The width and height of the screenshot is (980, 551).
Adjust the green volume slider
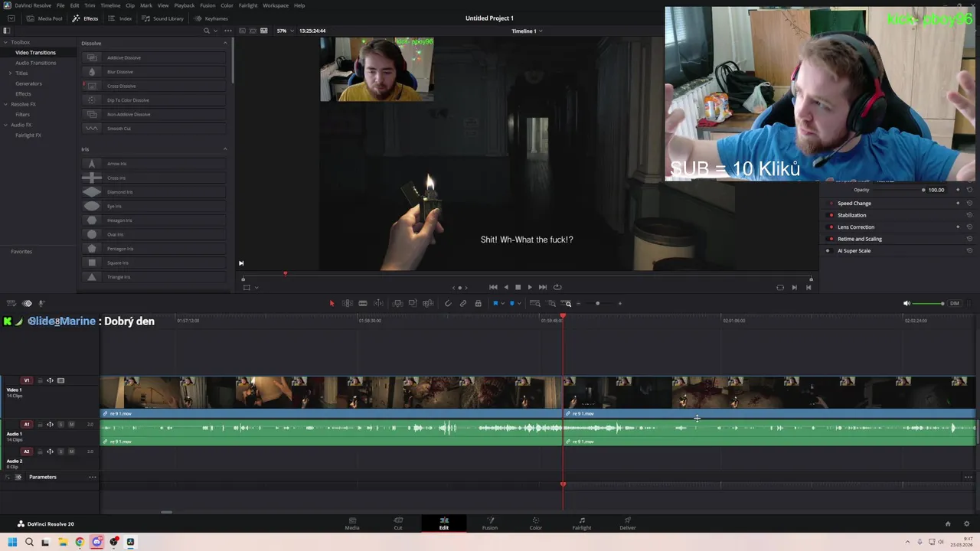click(929, 304)
